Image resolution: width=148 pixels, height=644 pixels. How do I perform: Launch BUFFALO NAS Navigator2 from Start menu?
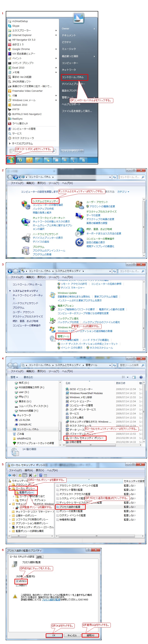27,114
